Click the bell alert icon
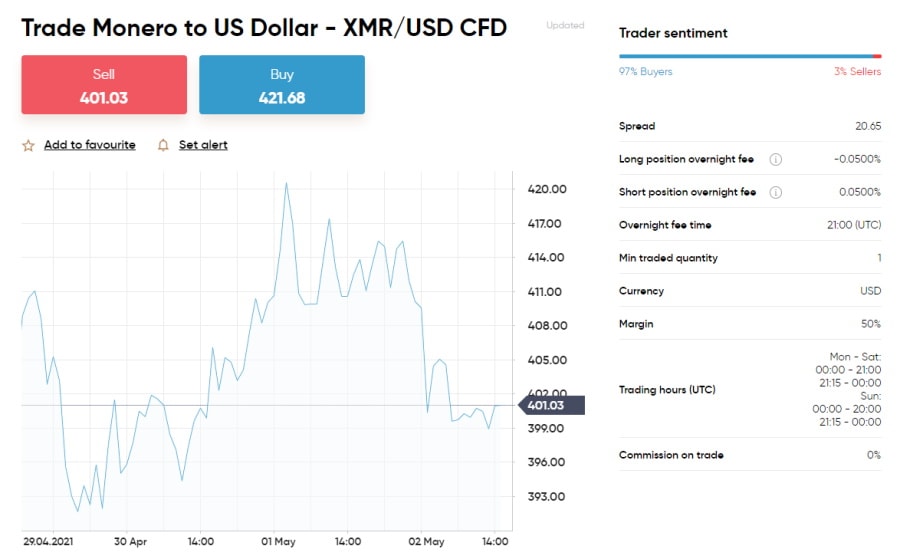Screen dimensions: 900x559 pyautogui.click(x=163, y=145)
